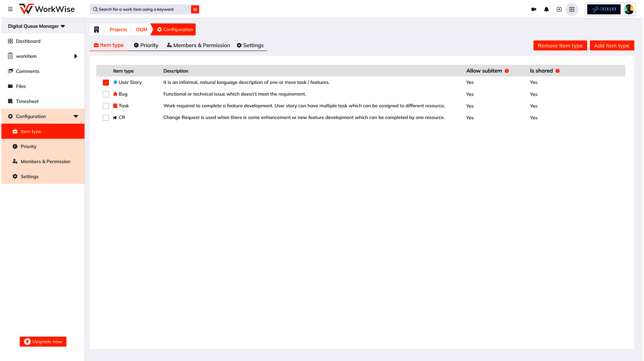
Task: Open the apps grid launcher icon
Action: 572,9
